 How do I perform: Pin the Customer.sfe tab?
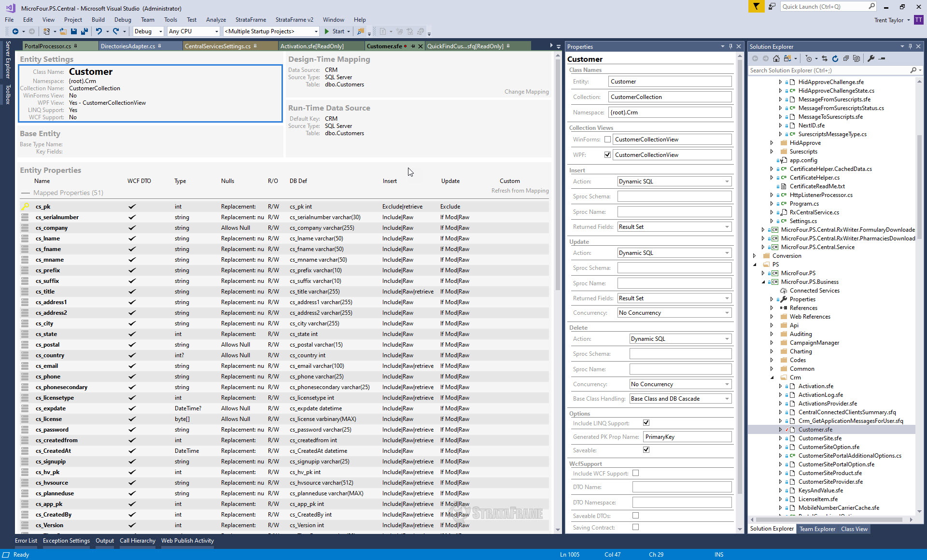[x=413, y=46]
